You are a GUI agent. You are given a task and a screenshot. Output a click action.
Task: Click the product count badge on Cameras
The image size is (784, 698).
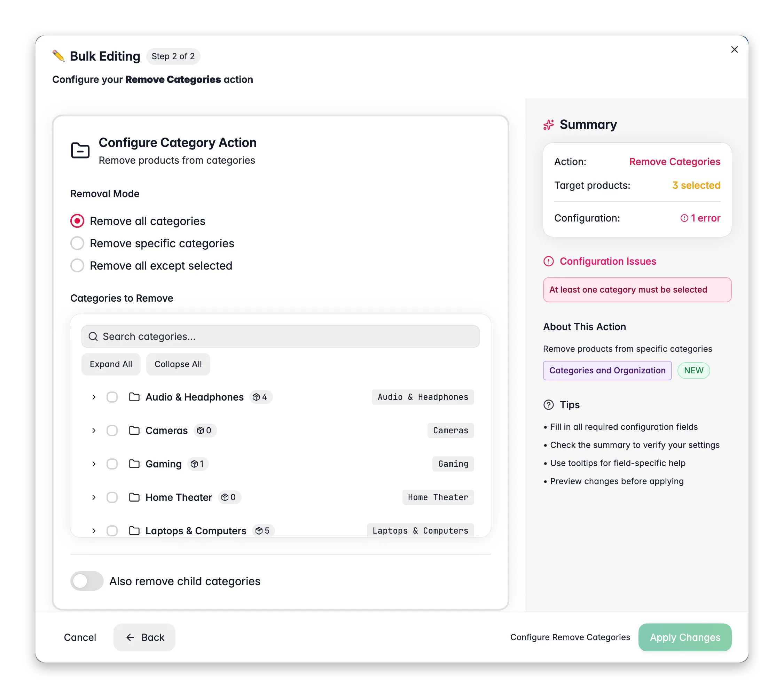coord(205,430)
